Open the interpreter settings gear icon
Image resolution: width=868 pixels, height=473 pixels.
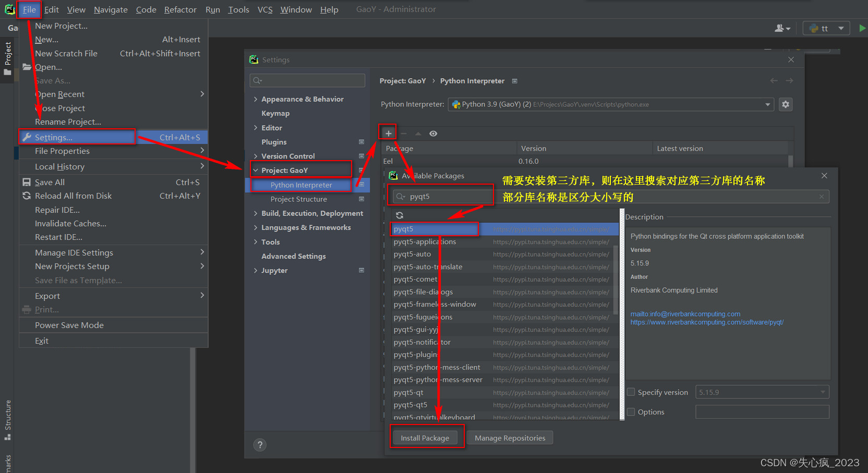pos(786,104)
